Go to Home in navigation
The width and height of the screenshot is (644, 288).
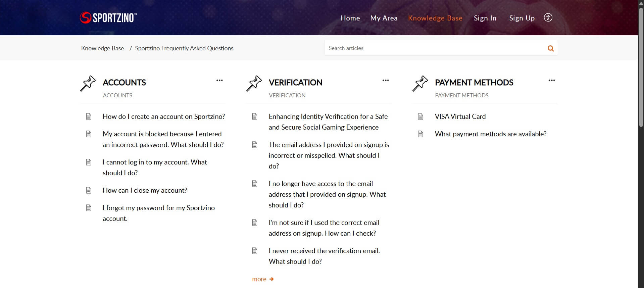pyautogui.click(x=350, y=18)
